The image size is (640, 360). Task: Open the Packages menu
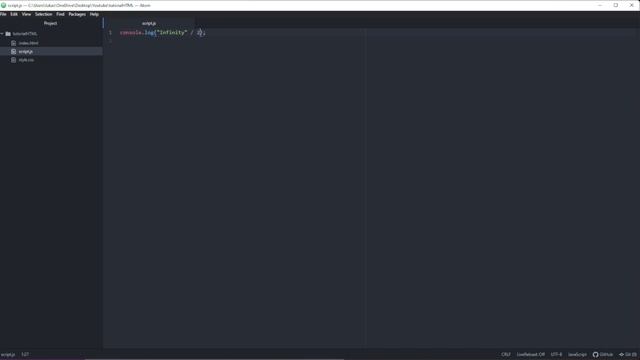77,14
